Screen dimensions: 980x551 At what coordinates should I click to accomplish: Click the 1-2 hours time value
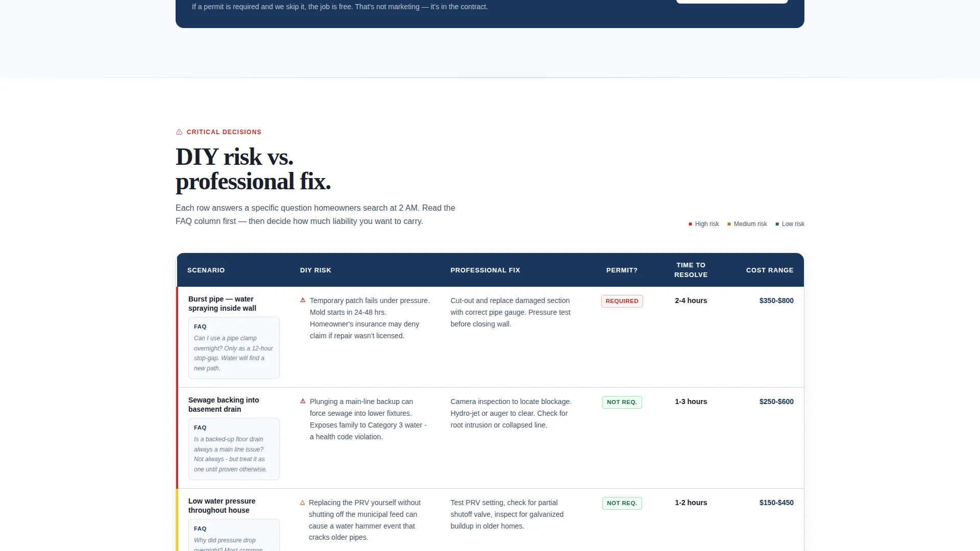tap(691, 503)
